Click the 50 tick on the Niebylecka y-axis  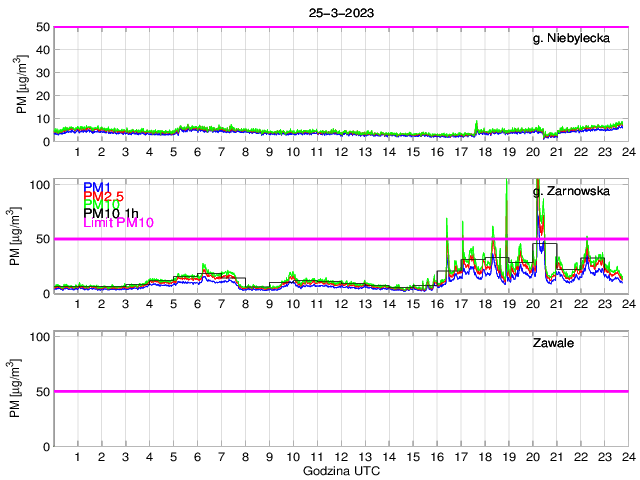point(42,27)
